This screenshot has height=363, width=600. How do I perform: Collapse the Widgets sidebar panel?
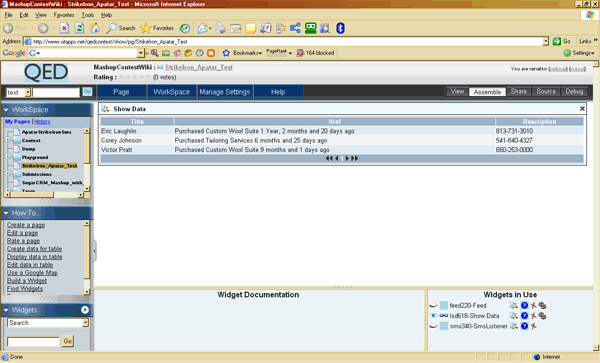[x=6, y=310]
